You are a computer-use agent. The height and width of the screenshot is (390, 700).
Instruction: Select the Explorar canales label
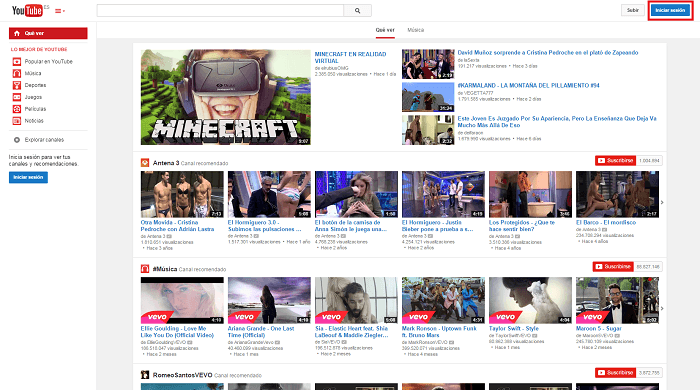point(44,140)
